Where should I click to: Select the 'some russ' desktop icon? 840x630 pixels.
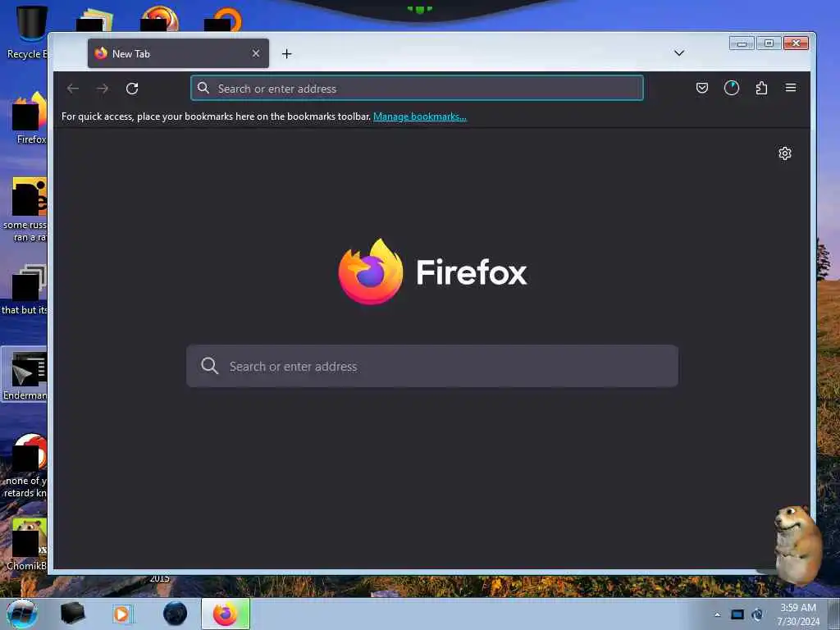[x=27, y=209]
